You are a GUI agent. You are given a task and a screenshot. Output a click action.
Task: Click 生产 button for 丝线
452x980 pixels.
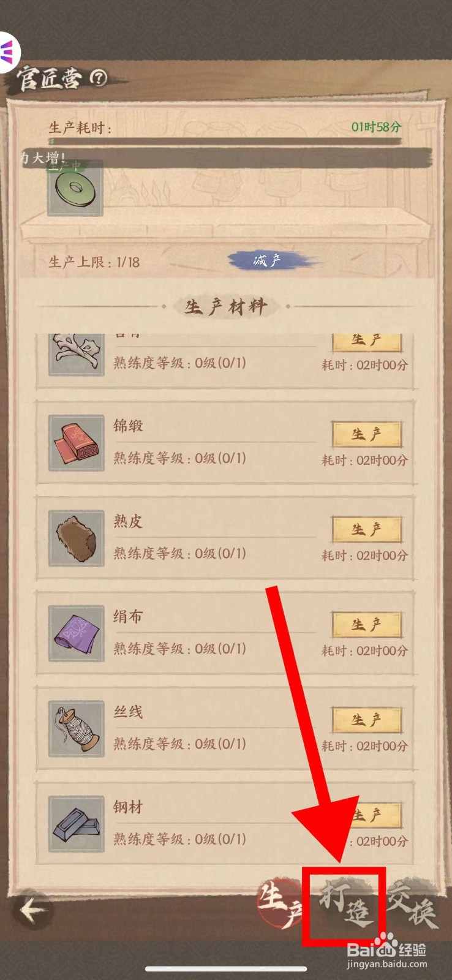click(x=367, y=720)
